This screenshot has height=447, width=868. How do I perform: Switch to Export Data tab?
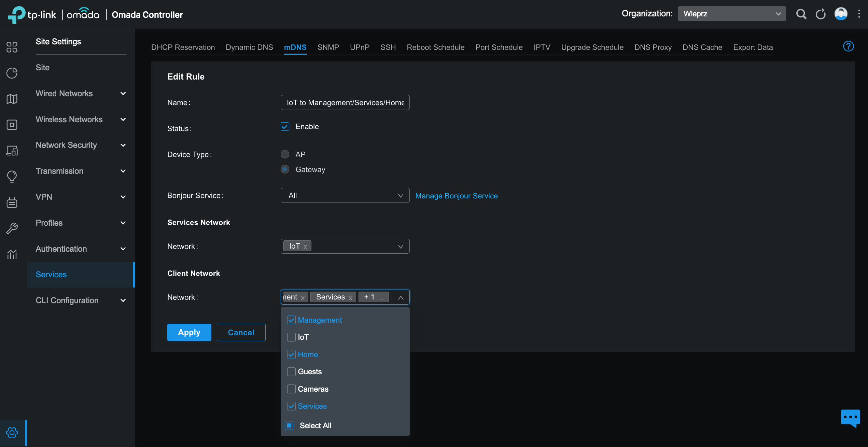[x=753, y=47]
